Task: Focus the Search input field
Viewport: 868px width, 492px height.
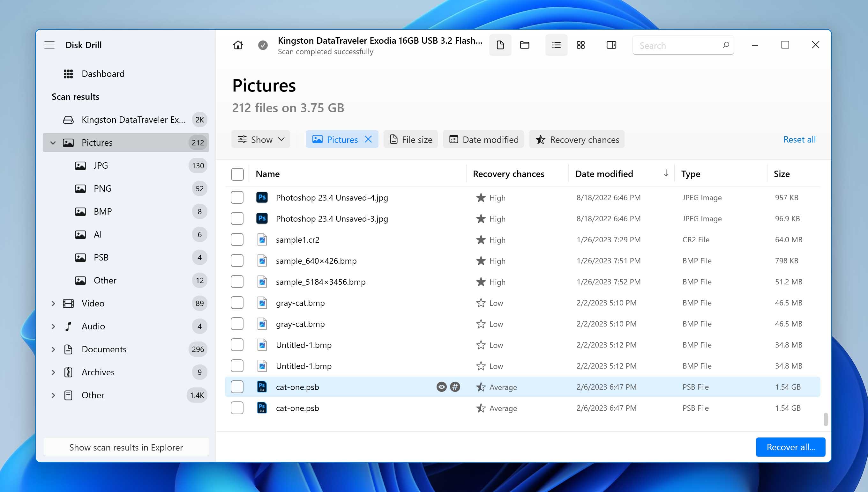Action: click(x=683, y=45)
